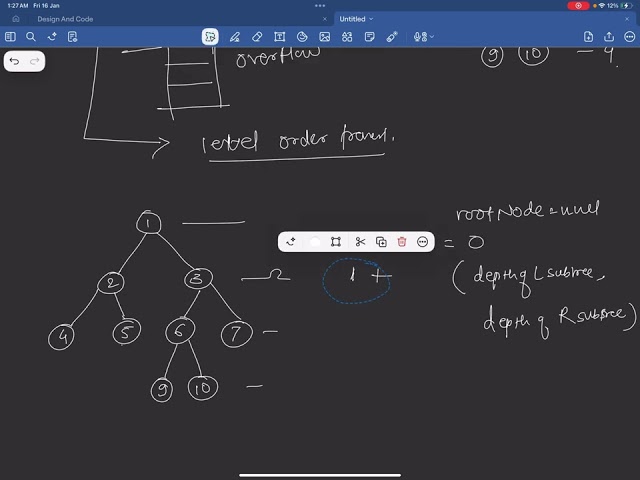
Task: Open the page thumbnails sidebar
Action: point(10,37)
